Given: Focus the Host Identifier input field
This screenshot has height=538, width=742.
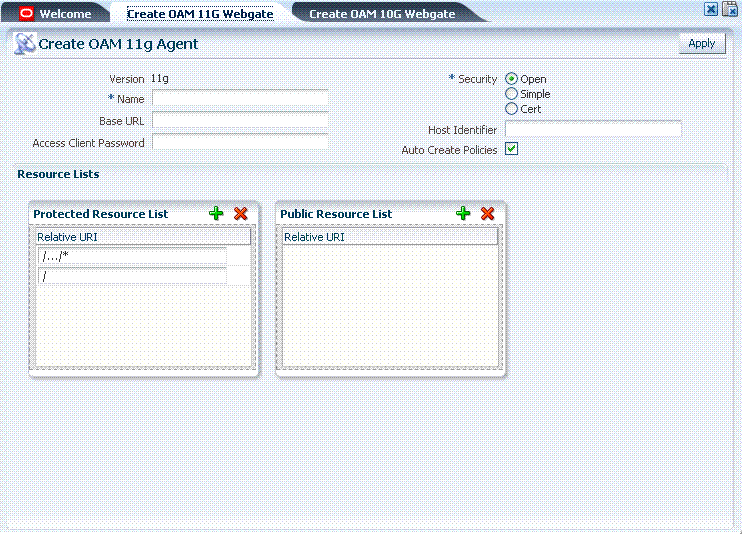Looking at the screenshot, I should point(593,129).
